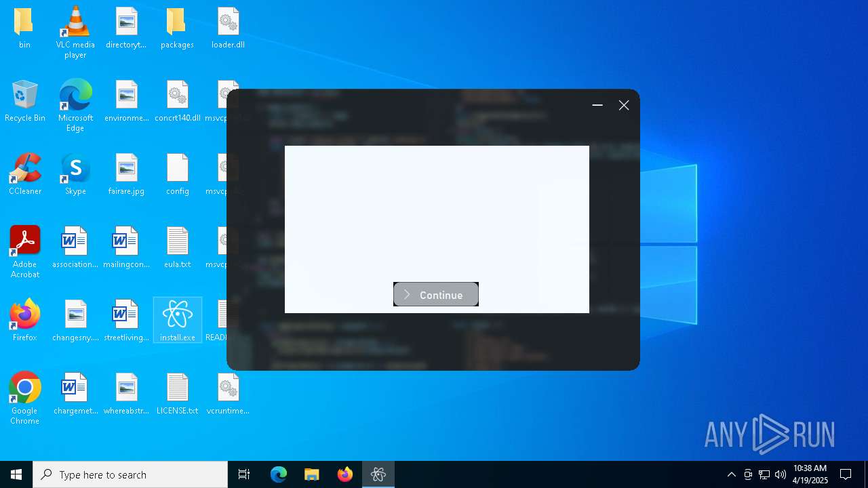Image resolution: width=868 pixels, height=488 pixels.
Task: Launch CCleaner from desktop
Action: (25, 175)
